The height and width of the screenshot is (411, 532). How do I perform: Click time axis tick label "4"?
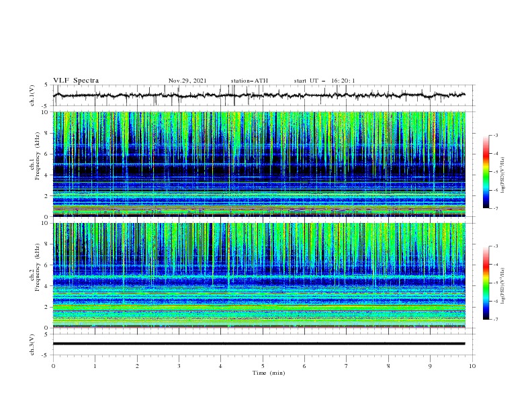click(x=220, y=366)
